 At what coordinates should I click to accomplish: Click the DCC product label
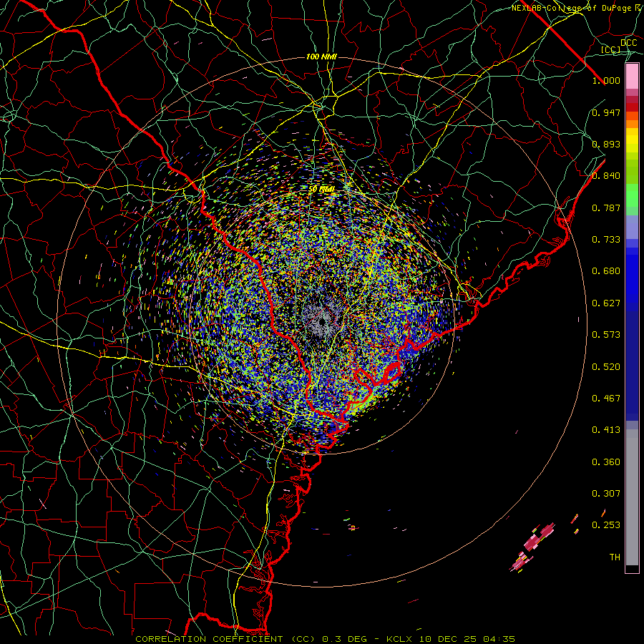[x=628, y=43]
